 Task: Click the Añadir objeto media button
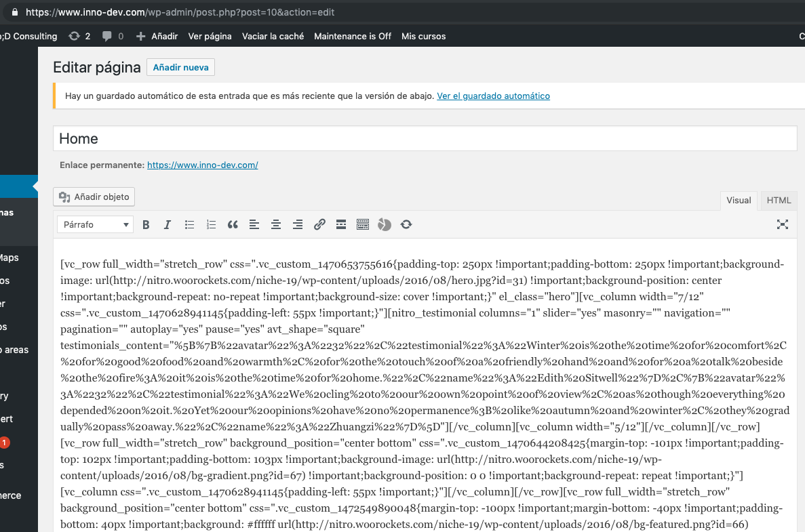[94, 197]
